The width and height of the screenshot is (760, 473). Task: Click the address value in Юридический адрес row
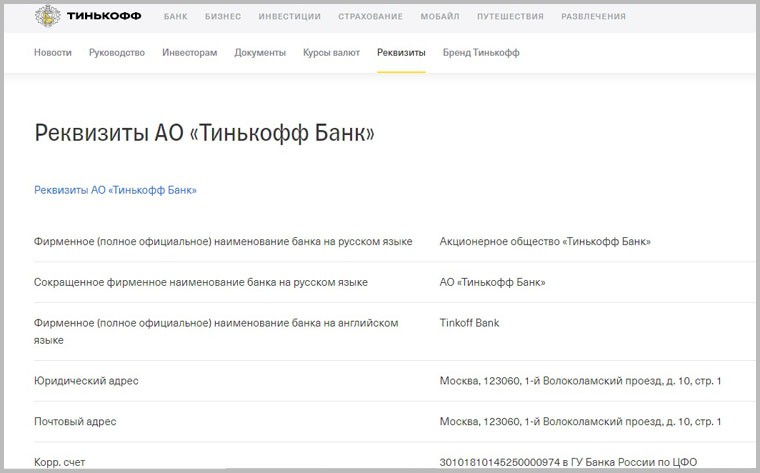[x=580, y=381]
